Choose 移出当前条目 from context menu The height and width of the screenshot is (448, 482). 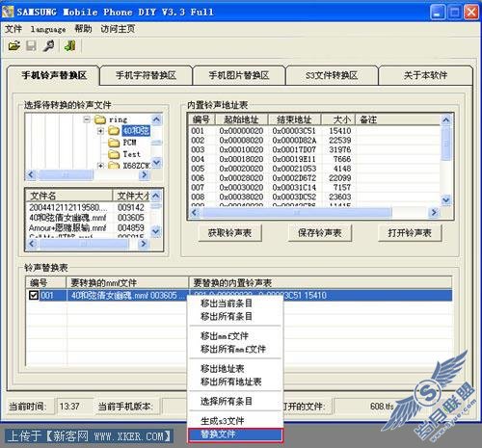235,303
